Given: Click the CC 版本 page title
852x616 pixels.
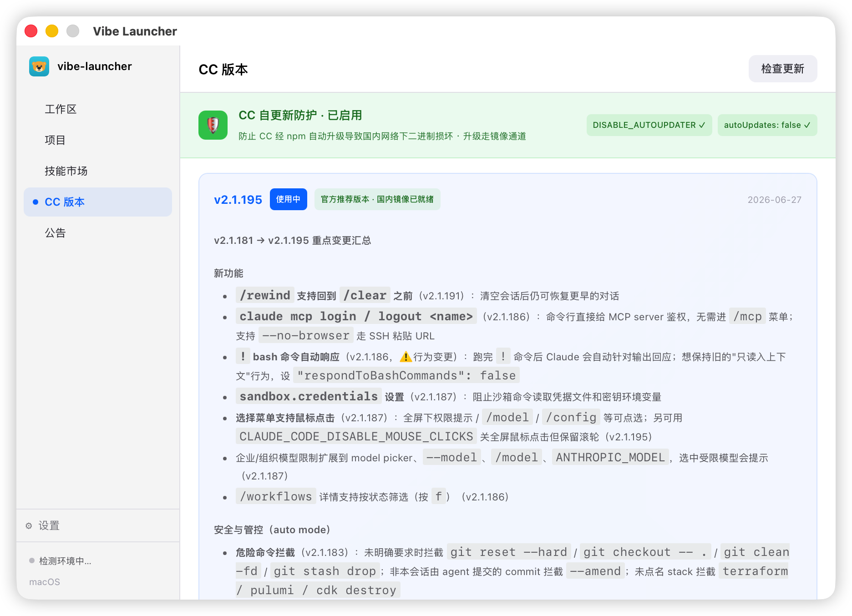Looking at the screenshot, I should click(223, 70).
